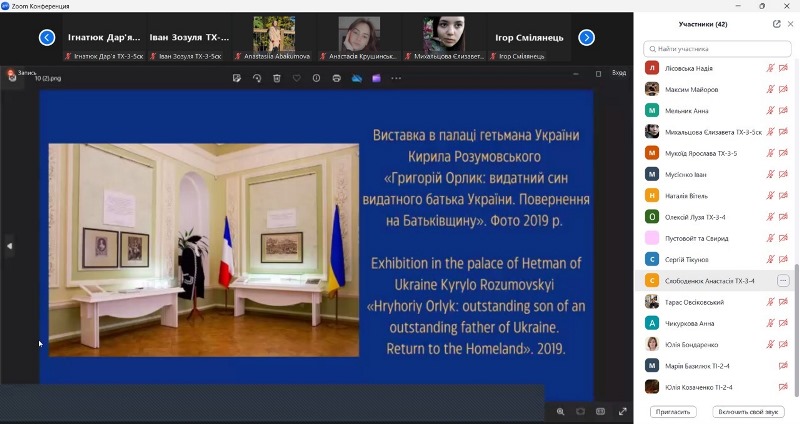Click camera-off icon for Мельник Анна
This screenshot has width=800, height=424.
pos(783,111)
